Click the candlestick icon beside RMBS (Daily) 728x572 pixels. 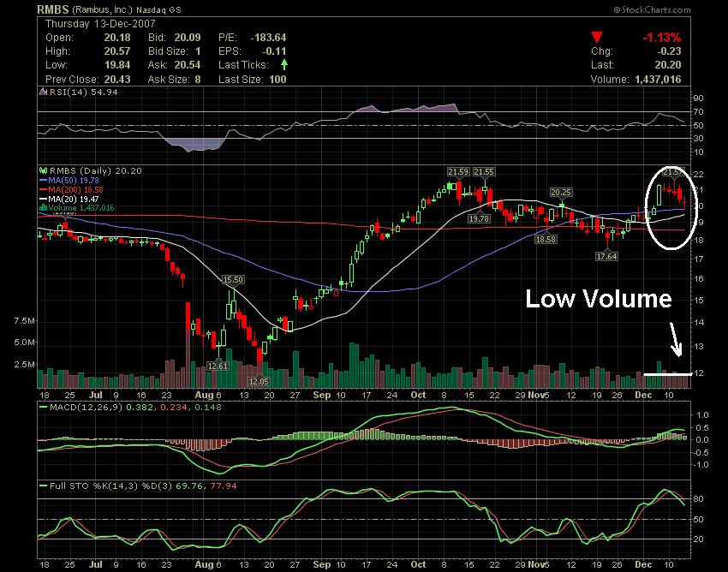(44, 171)
